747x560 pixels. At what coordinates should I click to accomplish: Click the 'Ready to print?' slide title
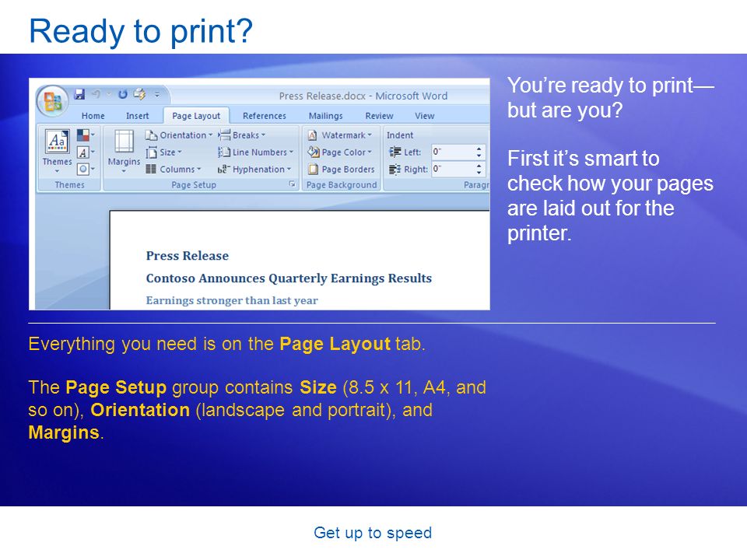pyautogui.click(x=141, y=31)
